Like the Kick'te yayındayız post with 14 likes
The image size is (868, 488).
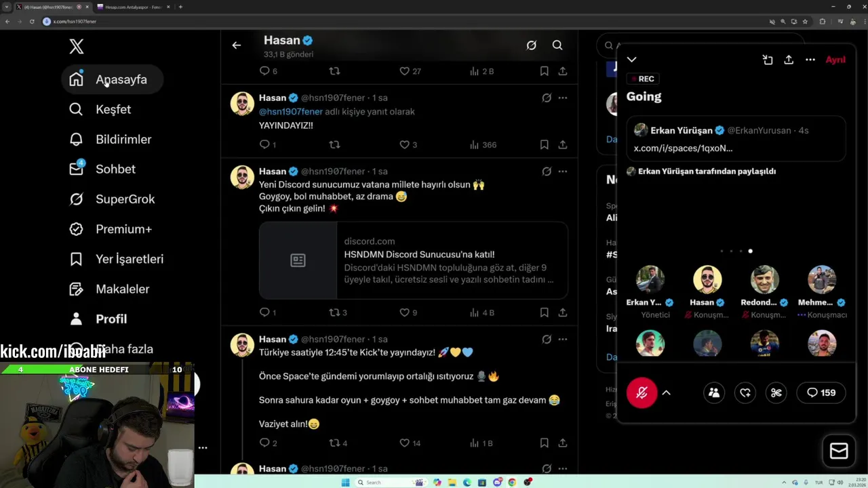coord(409,443)
